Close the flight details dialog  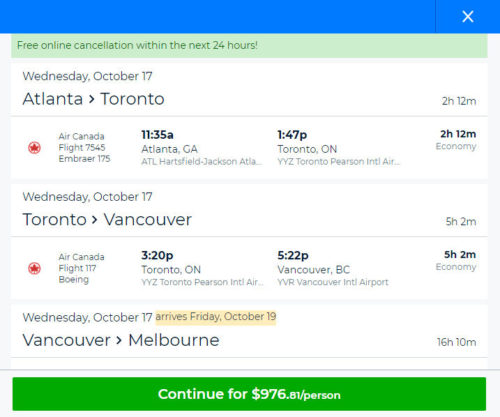pos(468,16)
